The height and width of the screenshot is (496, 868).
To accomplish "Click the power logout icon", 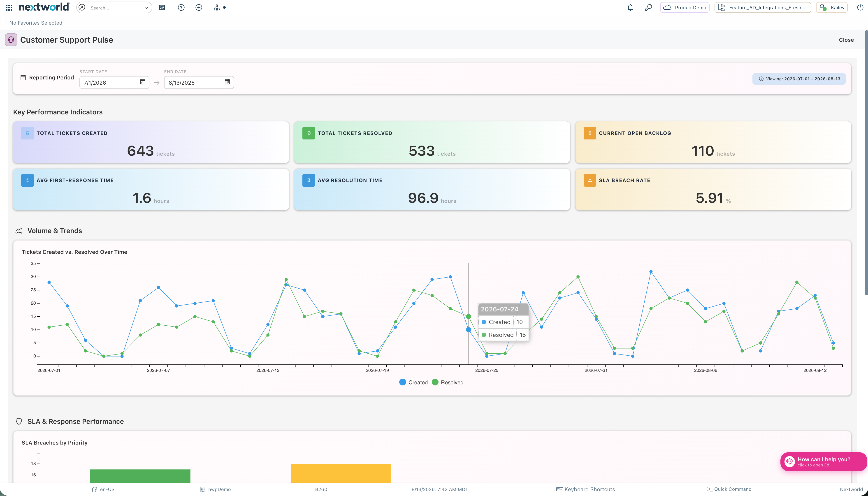I will 860,7.
